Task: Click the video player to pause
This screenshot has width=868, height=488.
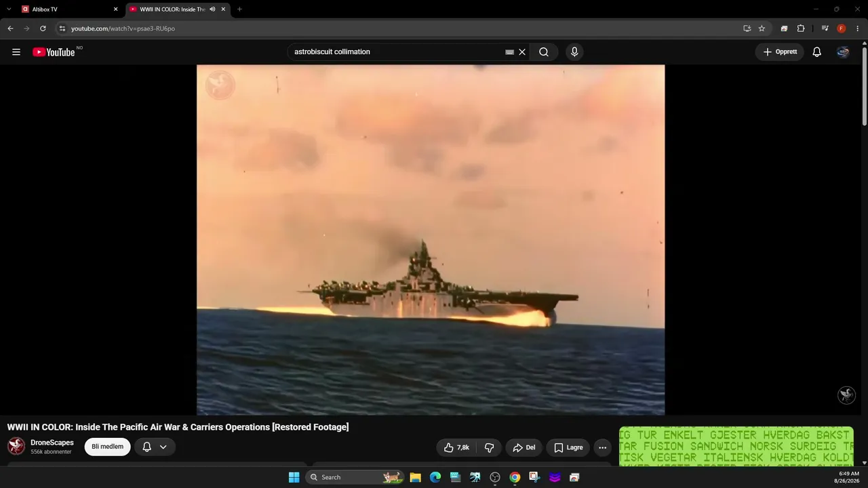Action: point(431,240)
